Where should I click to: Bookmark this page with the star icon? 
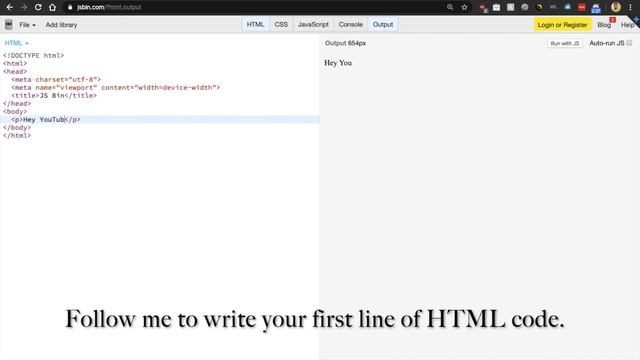[464, 7]
